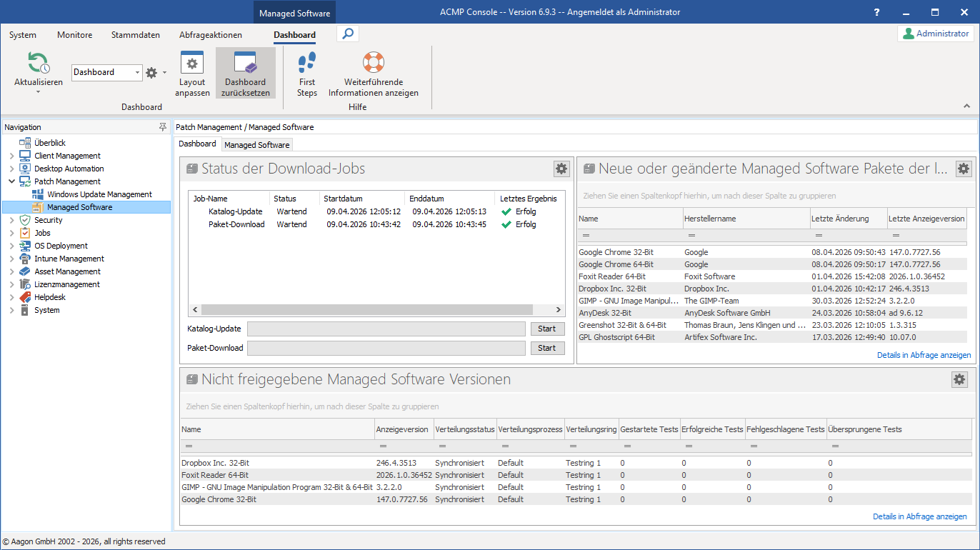The image size is (980, 550).
Task: Click the Administrator user account button
Action: coord(936,34)
